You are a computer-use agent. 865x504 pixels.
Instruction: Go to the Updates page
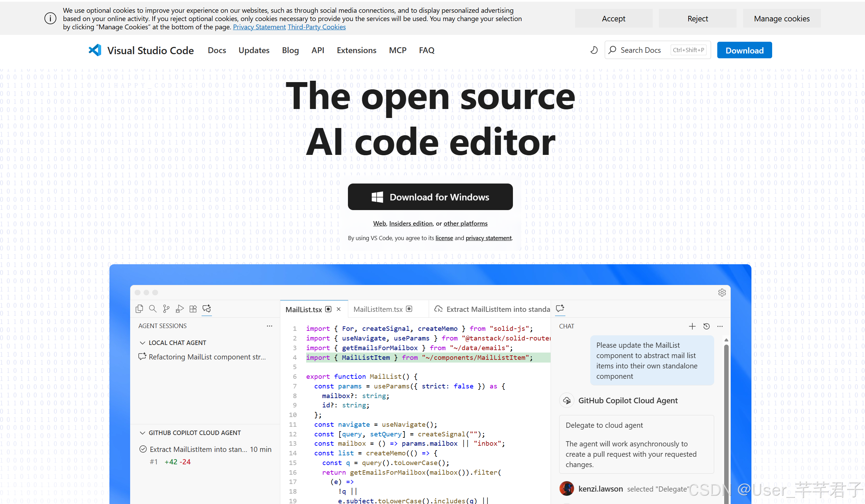click(254, 50)
